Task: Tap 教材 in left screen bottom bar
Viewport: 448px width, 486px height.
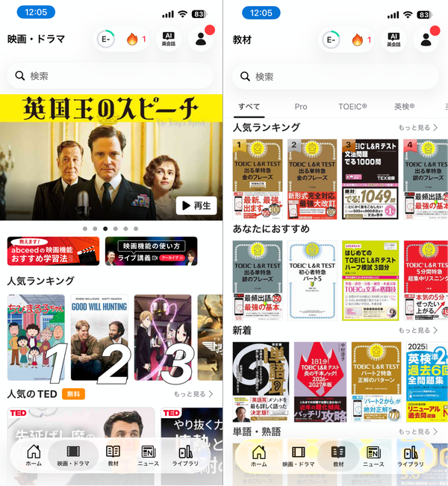Action: tap(113, 455)
